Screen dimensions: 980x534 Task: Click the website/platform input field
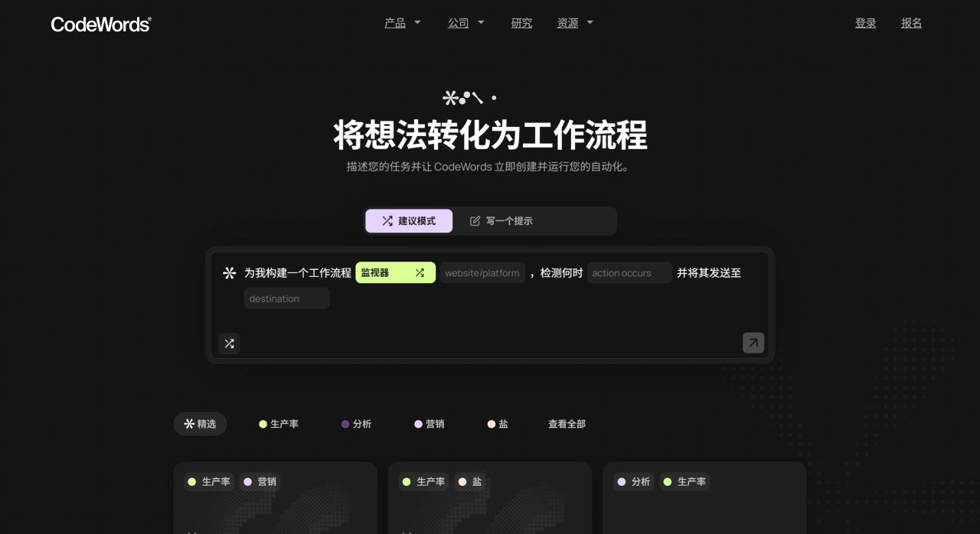[x=482, y=273]
